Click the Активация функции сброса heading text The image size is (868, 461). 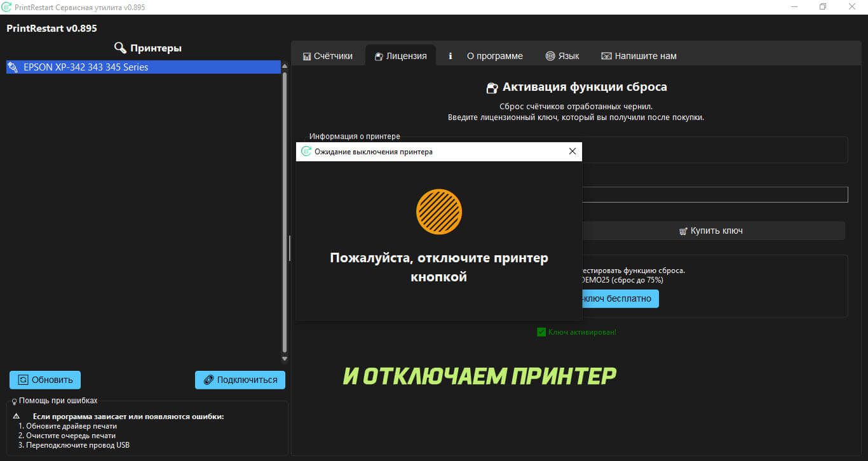pyautogui.click(x=585, y=87)
